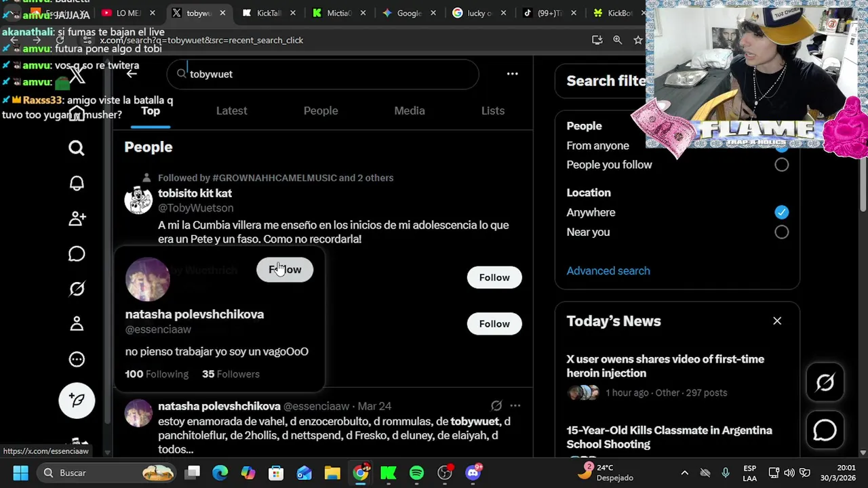
Task: Switch to the Google browser tab
Action: coord(408,13)
